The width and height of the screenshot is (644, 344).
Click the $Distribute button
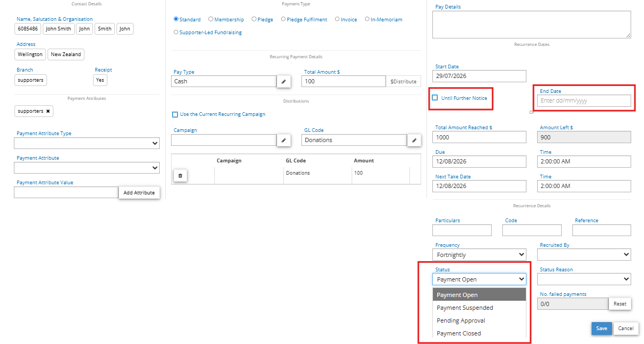tap(405, 81)
